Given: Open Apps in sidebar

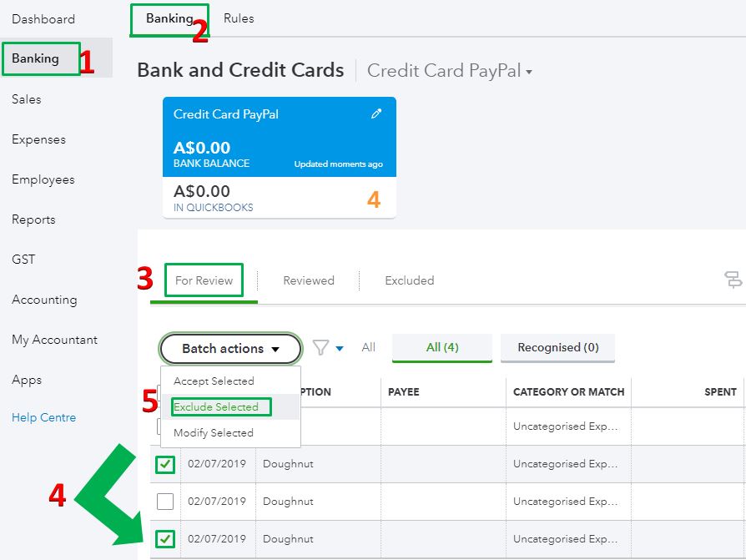Looking at the screenshot, I should (x=27, y=381).
